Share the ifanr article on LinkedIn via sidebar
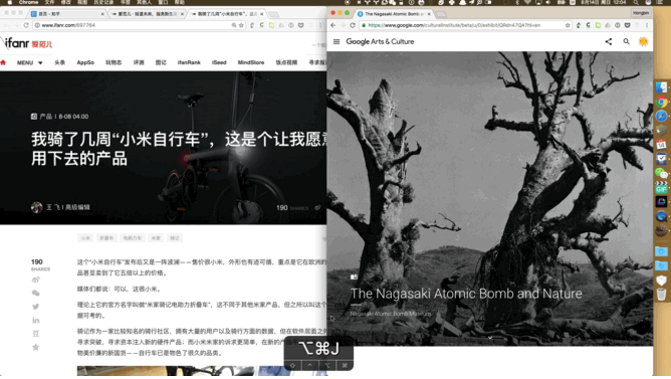 tap(36, 320)
